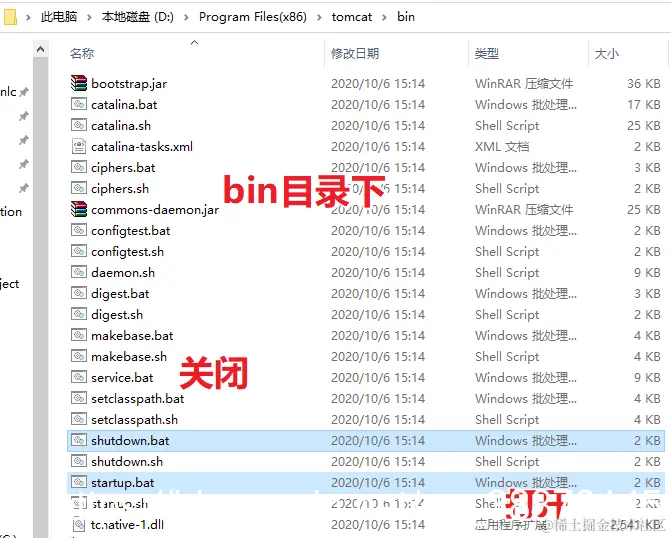
Task: Open the chevron dropdown after 本地磁盘 (D:)
Action: pos(186,17)
